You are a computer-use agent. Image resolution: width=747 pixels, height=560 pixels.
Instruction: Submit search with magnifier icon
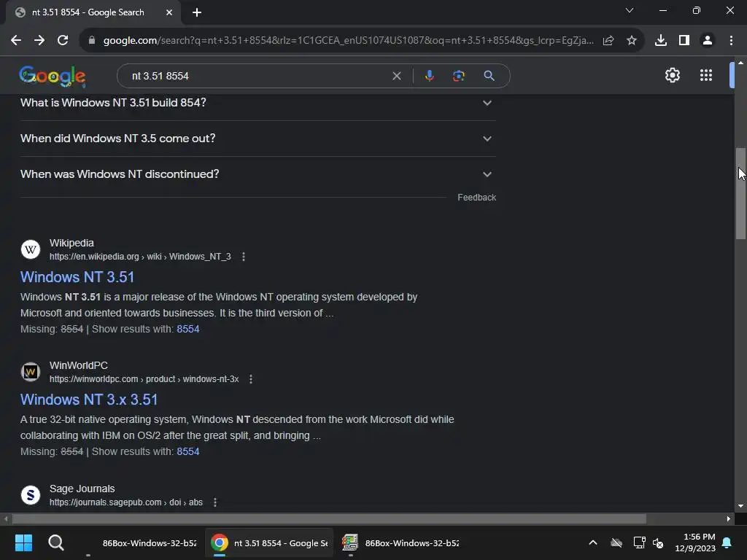[x=489, y=76]
